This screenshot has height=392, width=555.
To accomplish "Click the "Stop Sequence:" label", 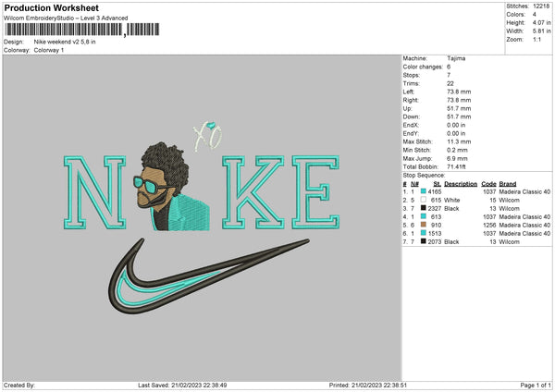I will tap(424, 175).
